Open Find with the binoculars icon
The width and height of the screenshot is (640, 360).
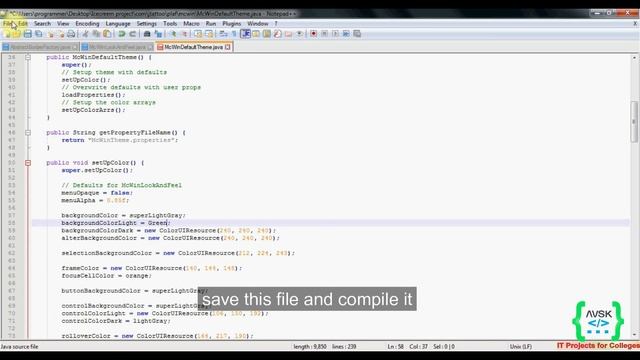pos(147,34)
